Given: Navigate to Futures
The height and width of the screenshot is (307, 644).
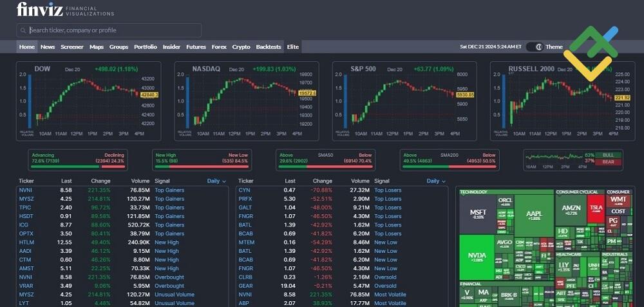Looking at the screenshot, I should click(x=196, y=47).
